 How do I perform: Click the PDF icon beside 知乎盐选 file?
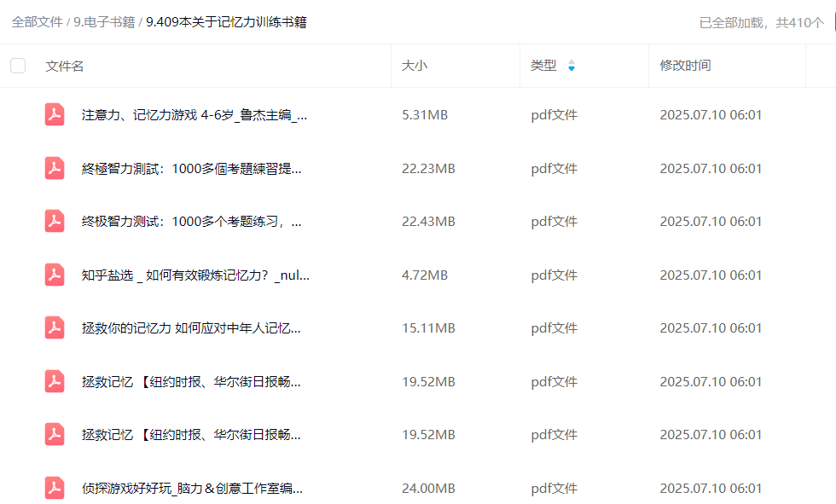pos(55,275)
